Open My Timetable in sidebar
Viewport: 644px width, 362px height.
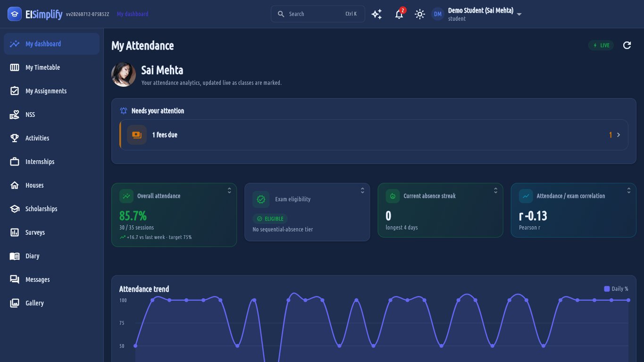[51, 67]
